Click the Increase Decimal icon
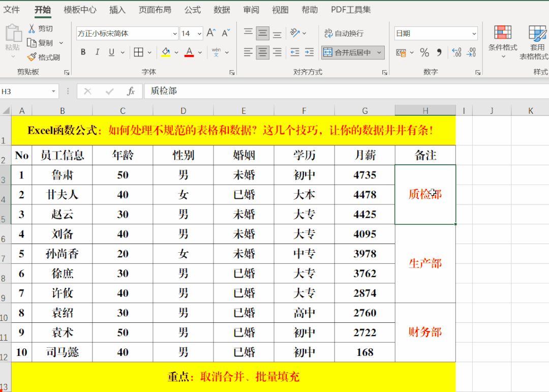549x392 pixels. (x=456, y=53)
